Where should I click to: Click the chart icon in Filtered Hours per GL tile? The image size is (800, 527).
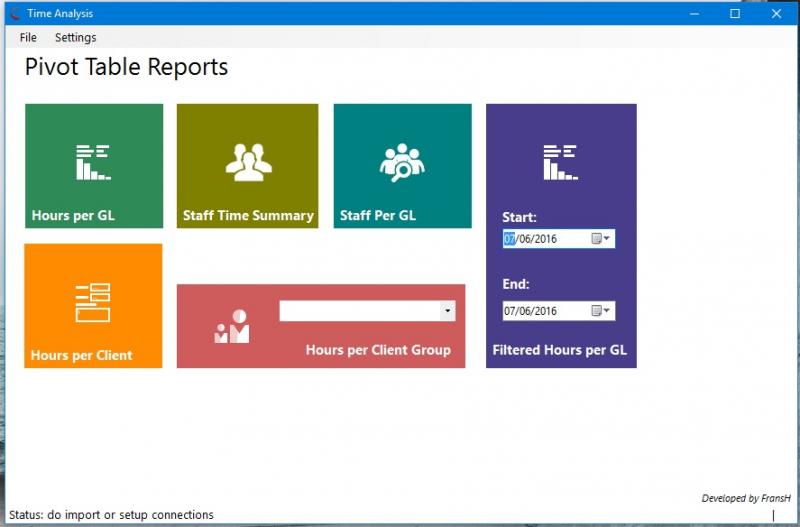click(560, 162)
